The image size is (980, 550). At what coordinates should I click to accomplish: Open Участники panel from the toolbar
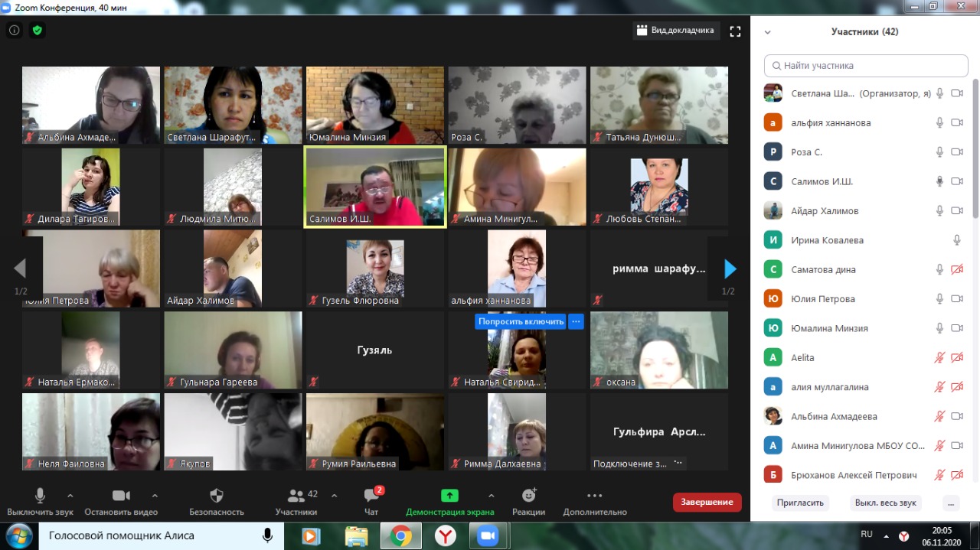[296, 496]
